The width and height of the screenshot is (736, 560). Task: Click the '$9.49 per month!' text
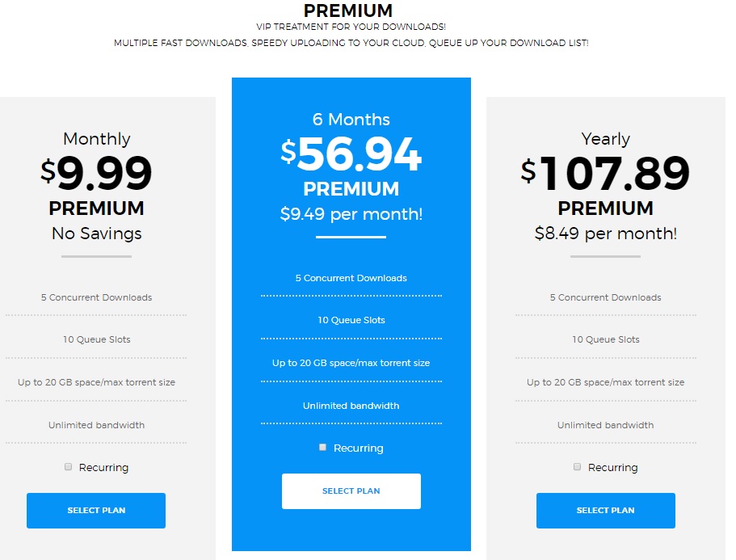pos(351,214)
